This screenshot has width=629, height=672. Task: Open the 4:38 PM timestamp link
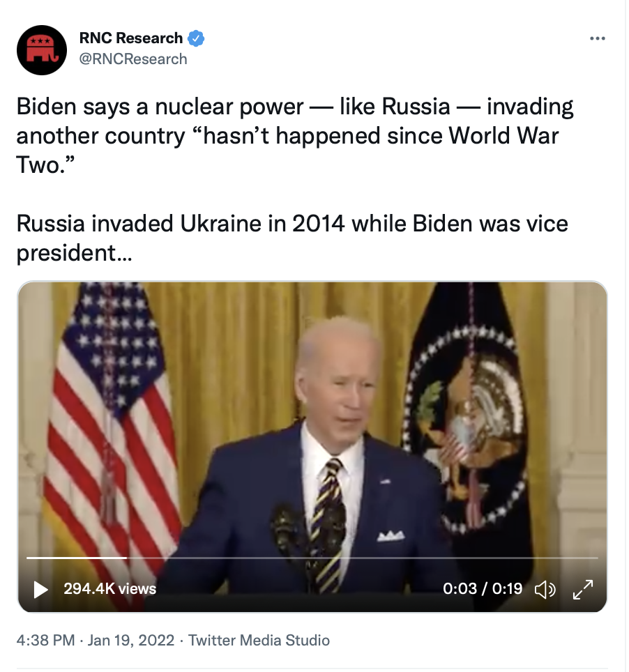tap(45, 641)
